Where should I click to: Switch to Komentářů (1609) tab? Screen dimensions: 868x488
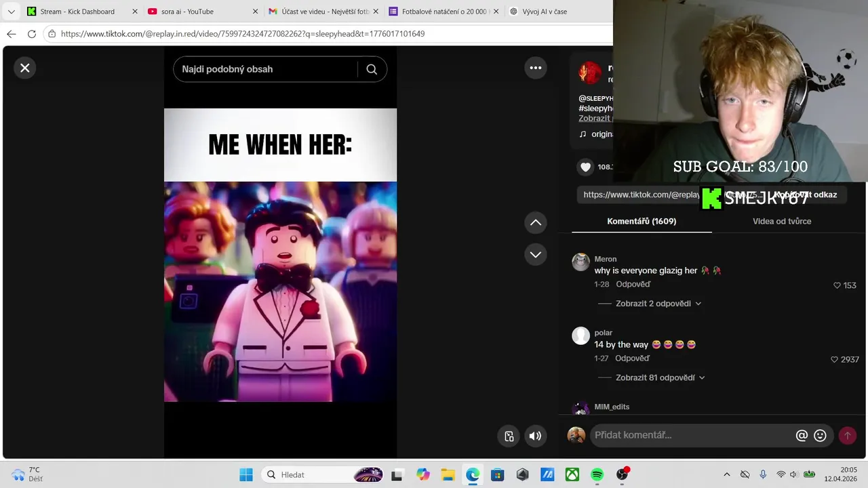pos(642,221)
